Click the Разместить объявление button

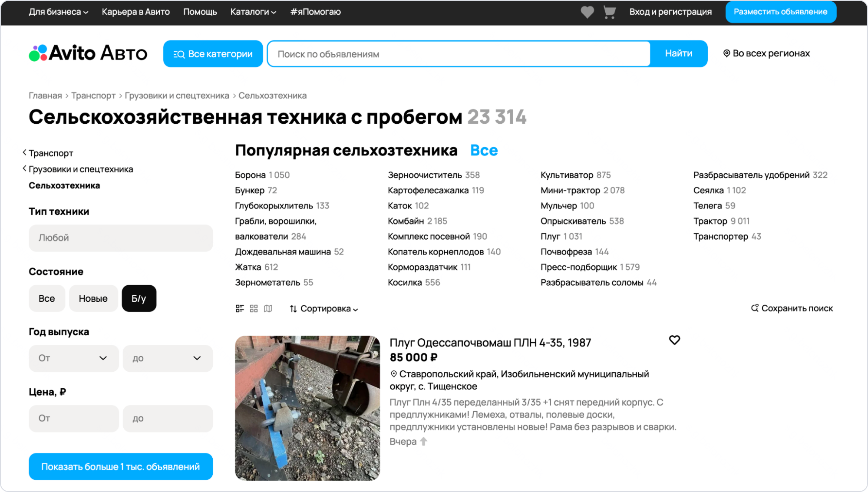tap(780, 12)
